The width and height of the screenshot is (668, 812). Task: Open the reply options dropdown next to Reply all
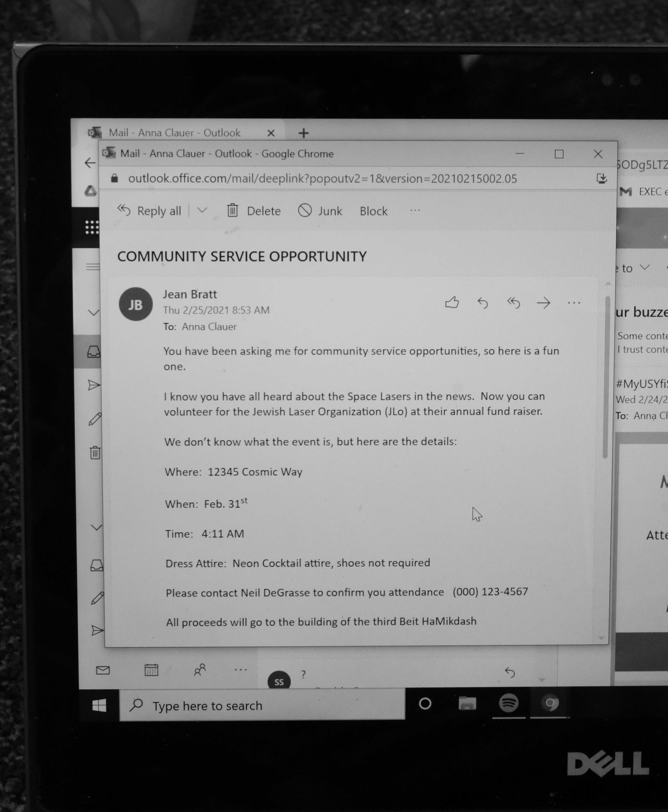[202, 210]
